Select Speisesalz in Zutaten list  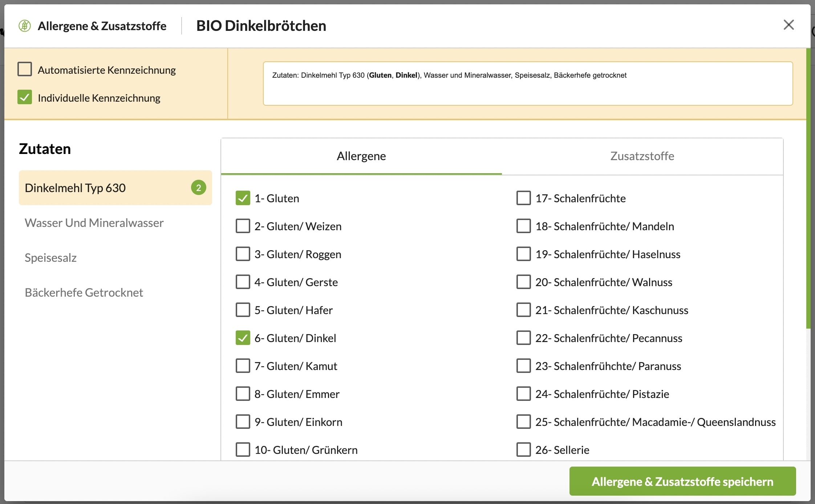click(x=50, y=257)
